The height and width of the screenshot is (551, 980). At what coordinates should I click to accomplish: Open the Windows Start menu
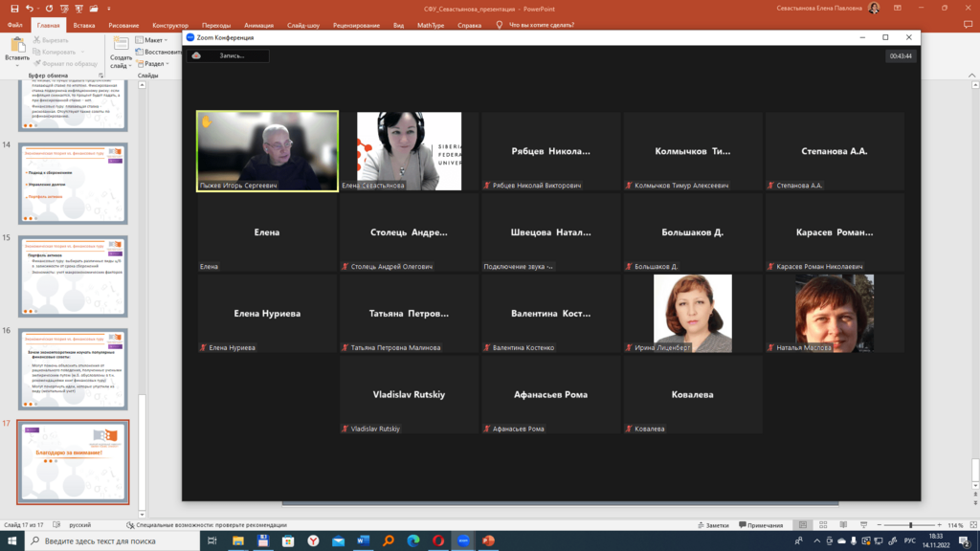point(11,541)
